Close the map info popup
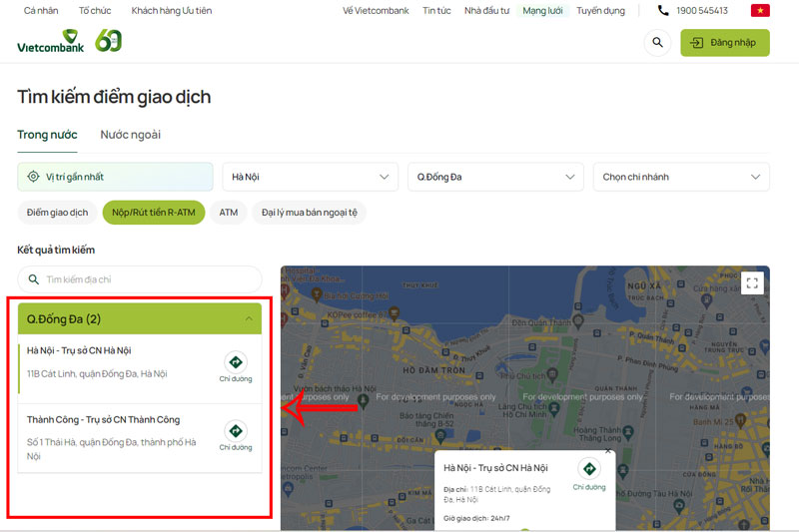Viewport: 799px width, 532px height. point(607,451)
